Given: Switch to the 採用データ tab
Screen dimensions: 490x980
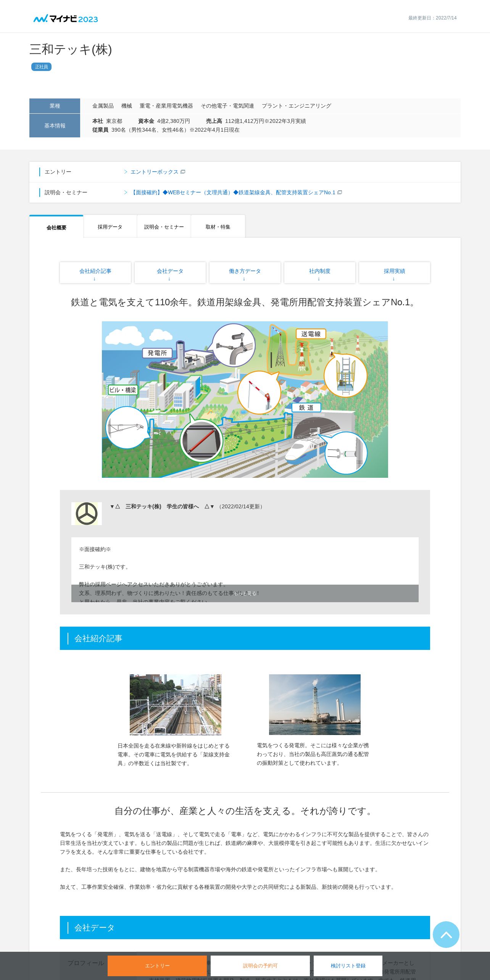Looking at the screenshot, I should coord(110,227).
